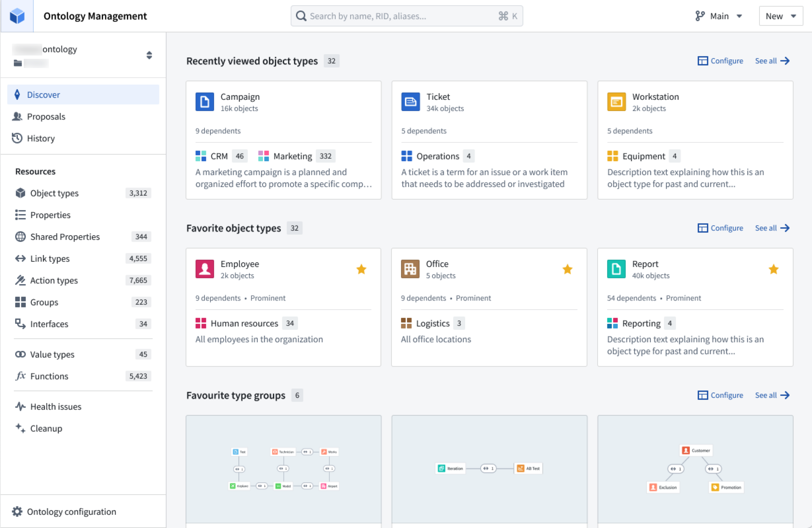The height and width of the screenshot is (528, 812).
Task: Click the Workstation yellow icon
Action: (616, 102)
